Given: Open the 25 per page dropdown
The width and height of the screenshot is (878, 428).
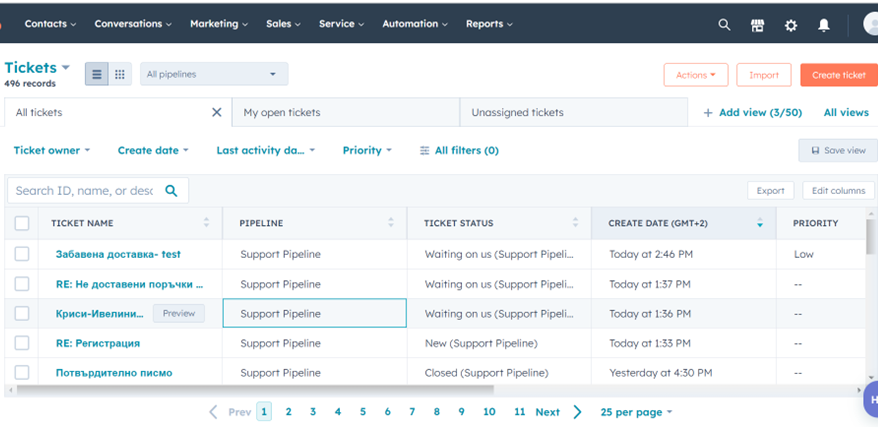Looking at the screenshot, I should point(636,412).
